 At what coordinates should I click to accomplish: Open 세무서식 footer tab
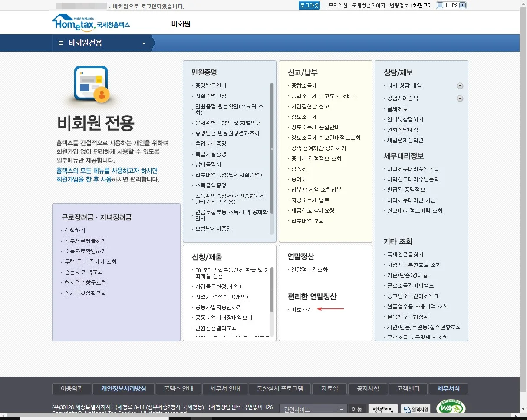448,388
